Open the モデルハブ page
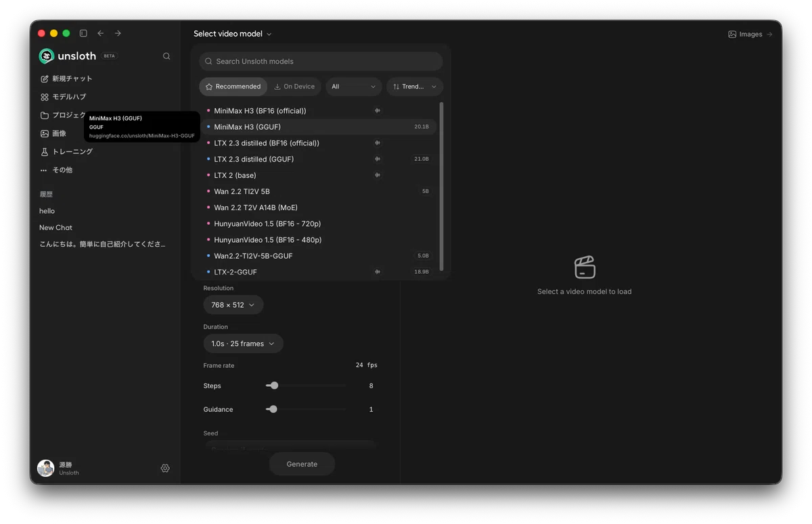Viewport: 812px width, 524px height. point(106,97)
